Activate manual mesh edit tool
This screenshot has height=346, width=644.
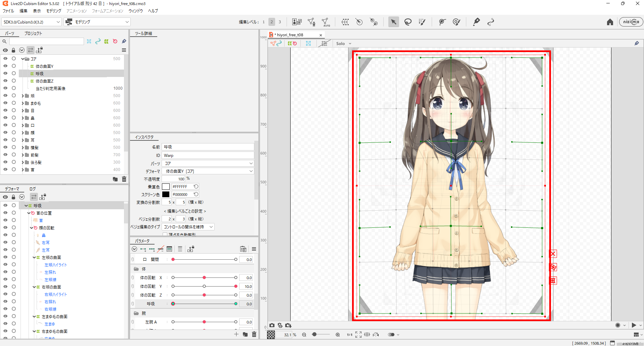click(311, 22)
